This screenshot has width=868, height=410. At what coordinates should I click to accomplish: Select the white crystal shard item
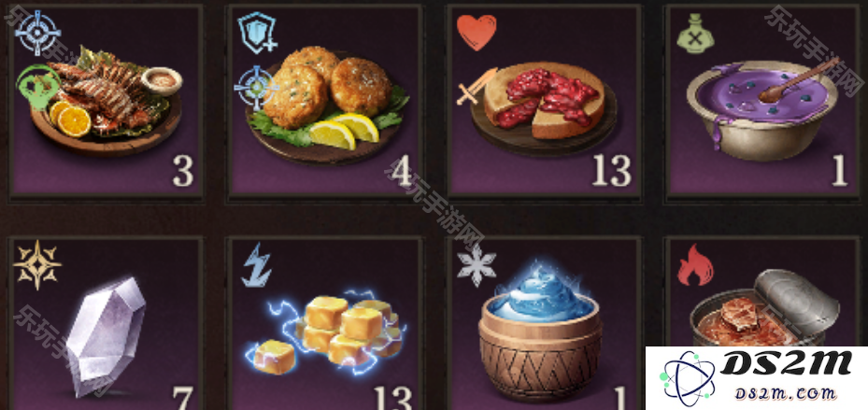pyautogui.click(x=106, y=324)
